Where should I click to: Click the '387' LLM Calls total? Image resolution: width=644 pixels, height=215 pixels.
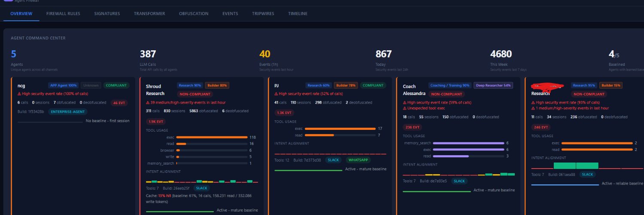[x=148, y=54]
